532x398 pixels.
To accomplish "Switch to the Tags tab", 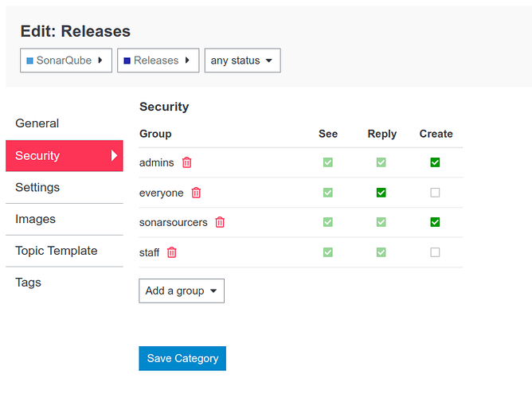I will tap(65, 283).
